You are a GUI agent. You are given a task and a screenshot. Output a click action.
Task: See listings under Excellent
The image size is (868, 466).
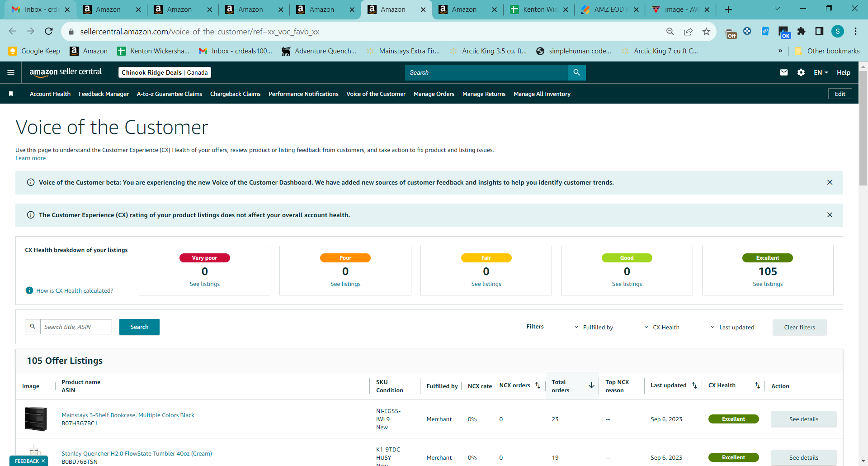click(x=768, y=284)
